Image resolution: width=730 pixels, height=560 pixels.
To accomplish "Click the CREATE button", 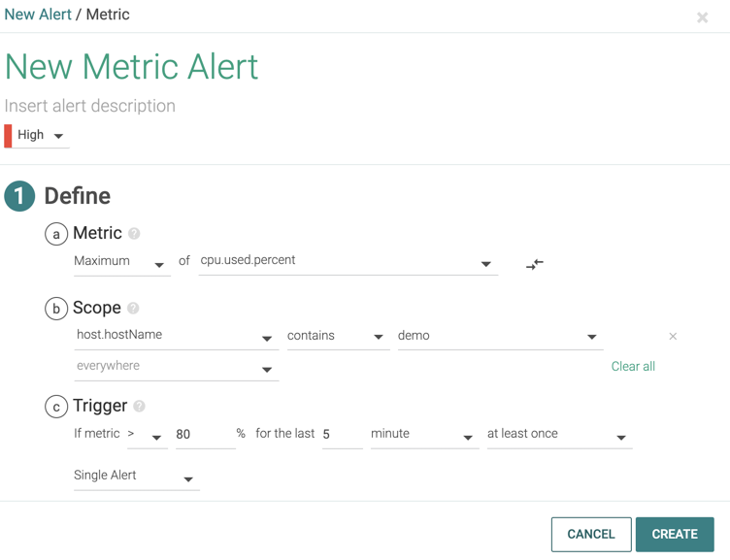I will (675, 535).
